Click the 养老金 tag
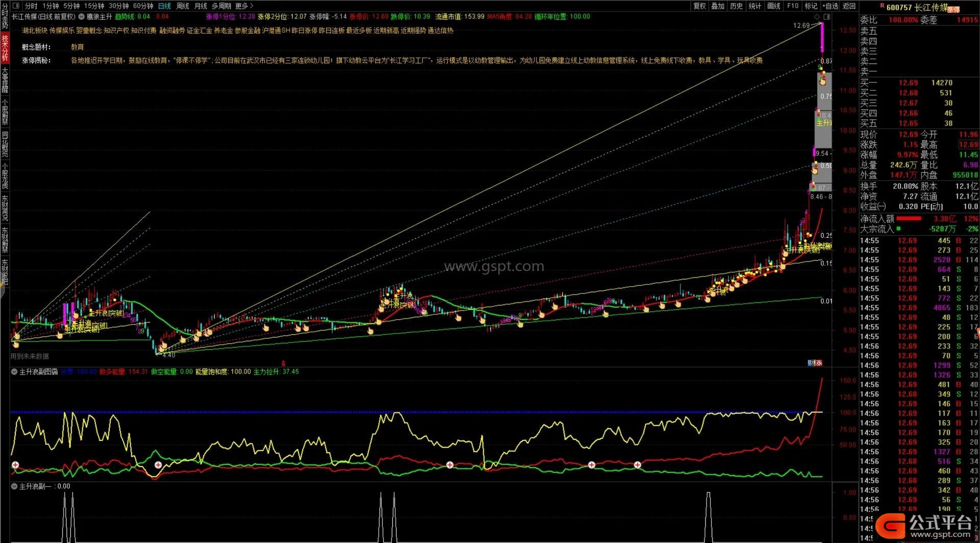 click(x=223, y=31)
